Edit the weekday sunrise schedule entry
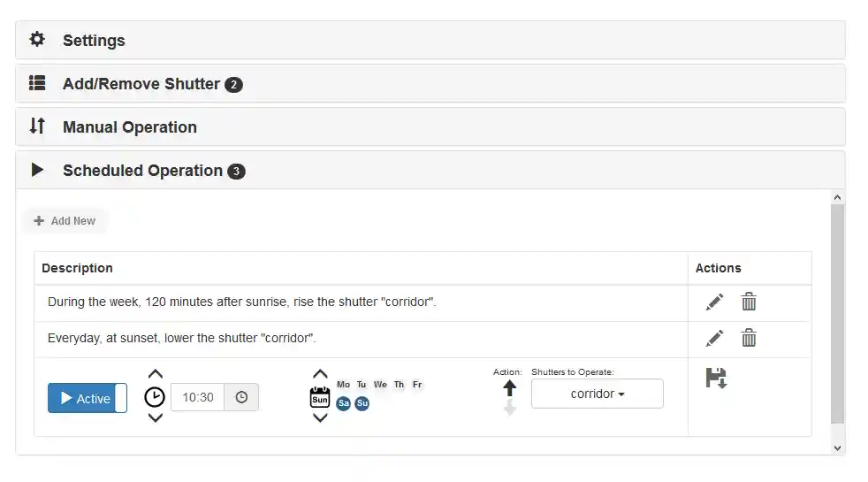This screenshot has width=868, height=482. 714,302
